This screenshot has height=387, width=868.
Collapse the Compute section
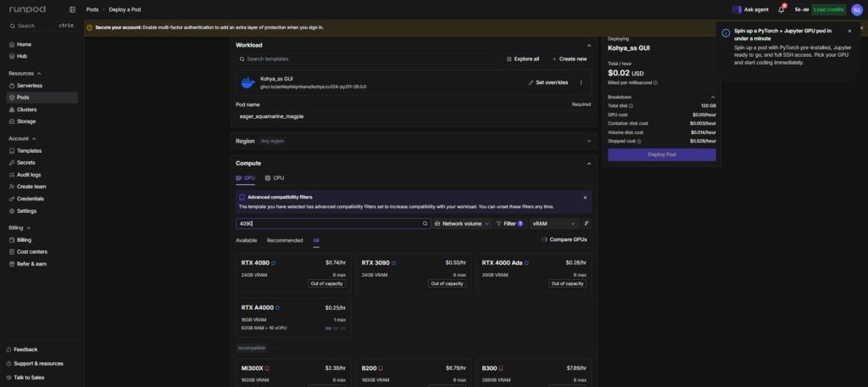(589, 164)
